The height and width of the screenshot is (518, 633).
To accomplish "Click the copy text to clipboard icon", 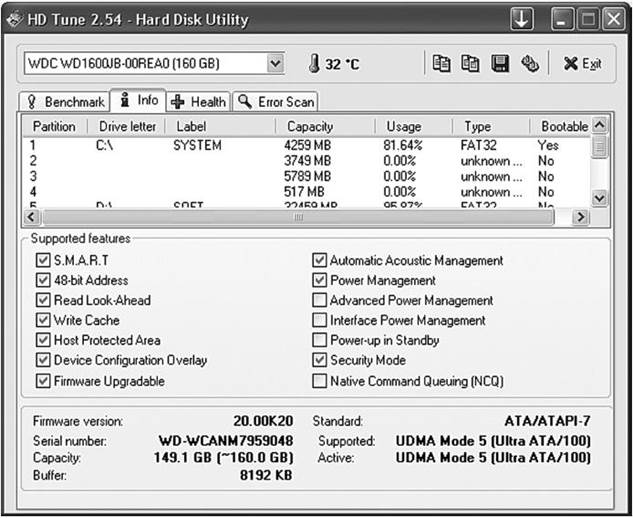I will (x=441, y=64).
